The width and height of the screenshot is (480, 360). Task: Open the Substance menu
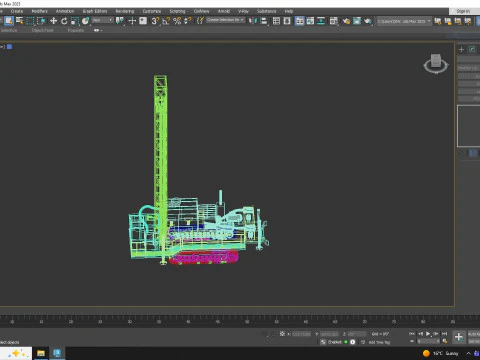266,11
